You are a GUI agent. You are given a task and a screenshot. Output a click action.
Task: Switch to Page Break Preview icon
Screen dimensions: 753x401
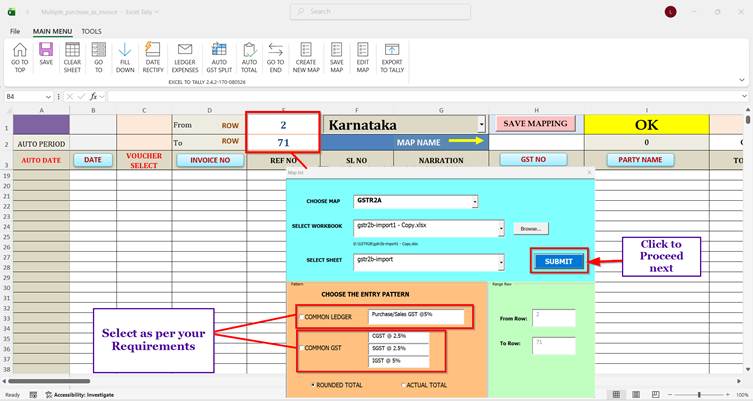click(655, 395)
